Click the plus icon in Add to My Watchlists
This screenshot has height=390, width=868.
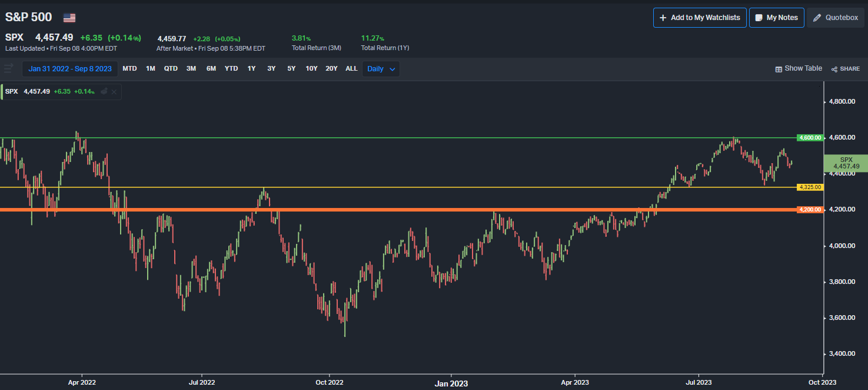pos(663,18)
